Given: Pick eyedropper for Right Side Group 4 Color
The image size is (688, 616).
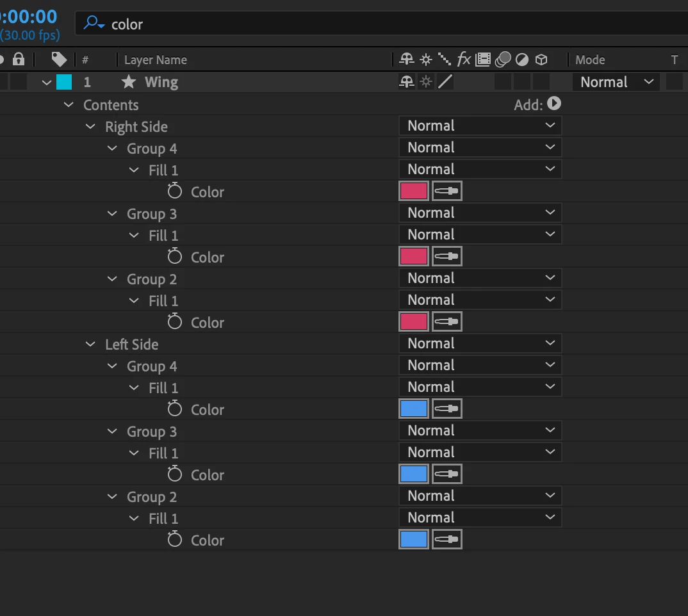Looking at the screenshot, I should tap(446, 191).
